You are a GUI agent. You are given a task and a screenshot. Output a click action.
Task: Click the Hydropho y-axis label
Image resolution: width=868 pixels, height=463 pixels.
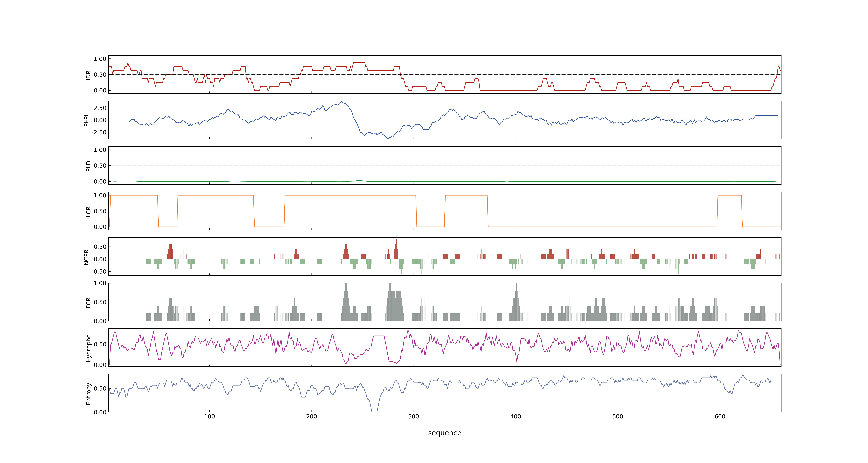pyautogui.click(x=89, y=348)
